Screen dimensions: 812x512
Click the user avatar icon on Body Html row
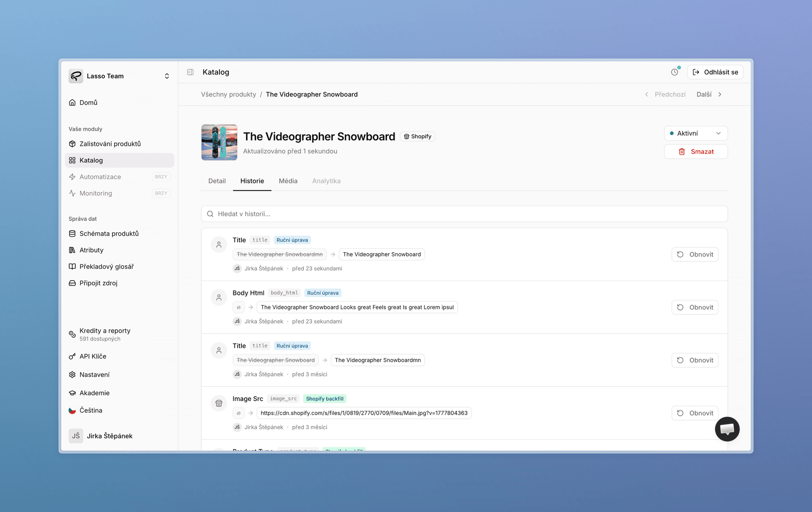tap(219, 297)
